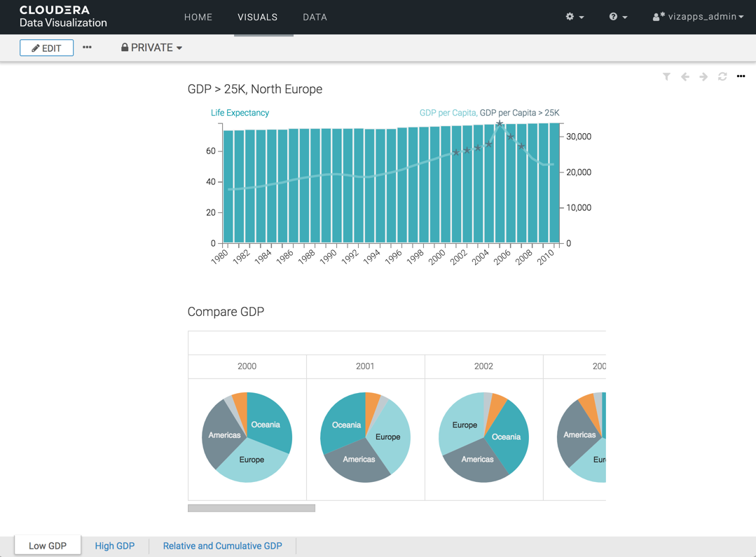756x557 pixels.
Task: Click the redo forward arrow icon
Action: pos(703,76)
